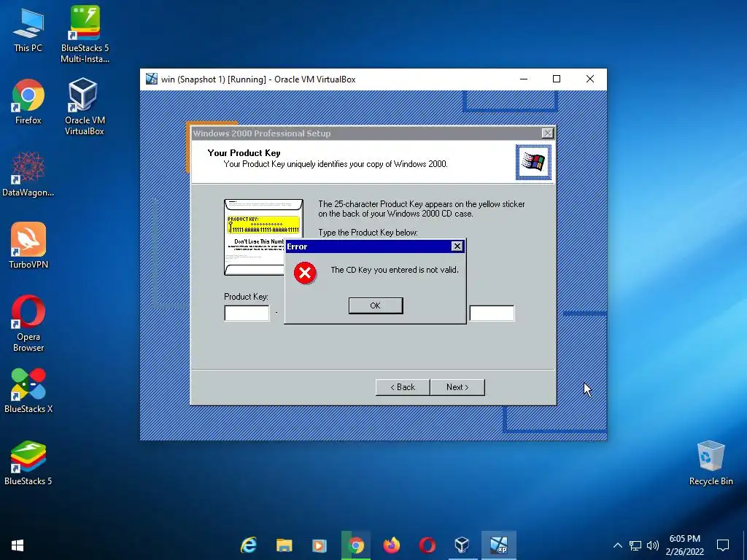This screenshot has width=747, height=560.
Task: Click the red error icon in dialog
Action: pyautogui.click(x=305, y=273)
